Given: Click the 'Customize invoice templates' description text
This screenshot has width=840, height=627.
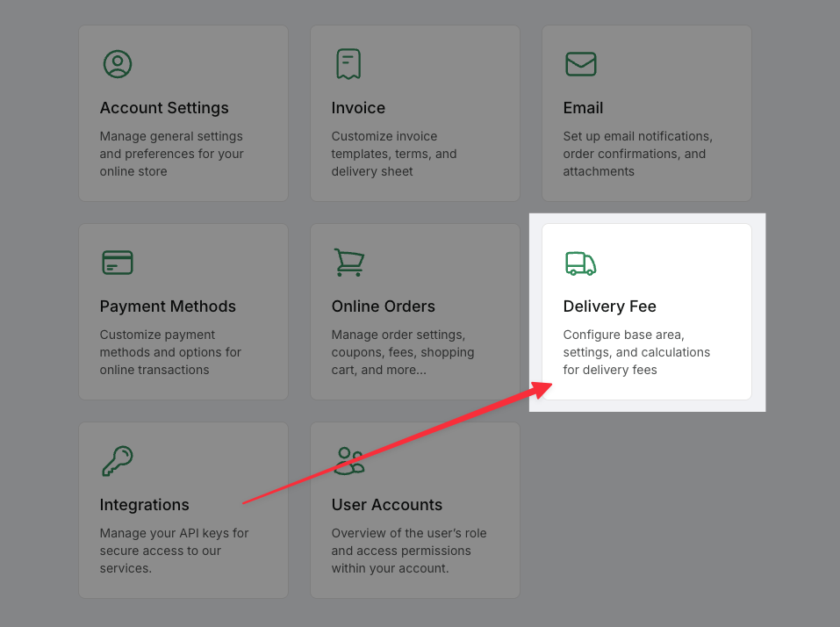Looking at the screenshot, I should (x=393, y=154).
